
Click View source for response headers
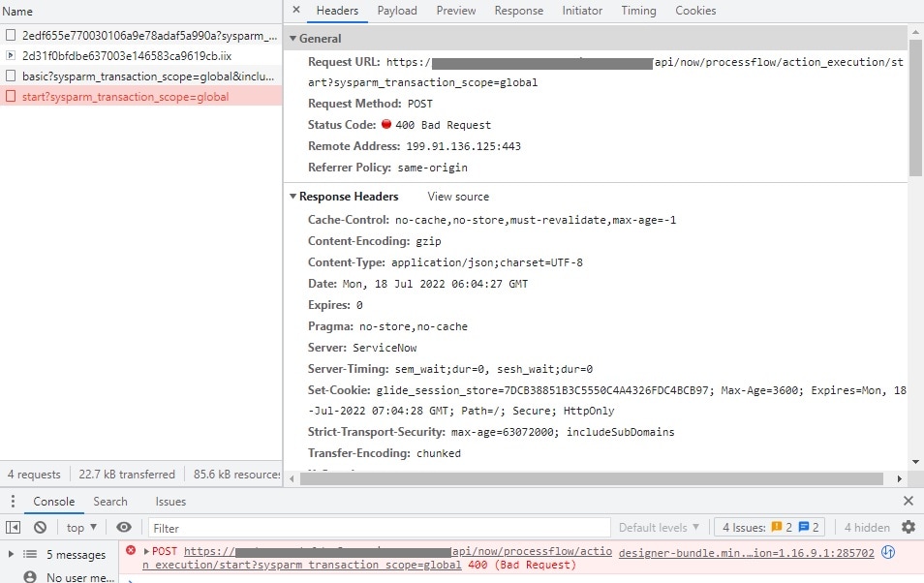click(x=458, y=197)
